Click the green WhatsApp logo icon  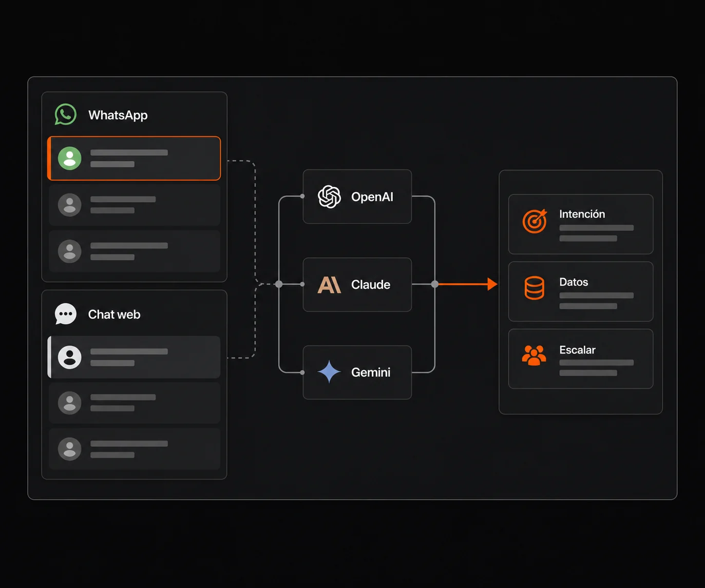(66, 114)
